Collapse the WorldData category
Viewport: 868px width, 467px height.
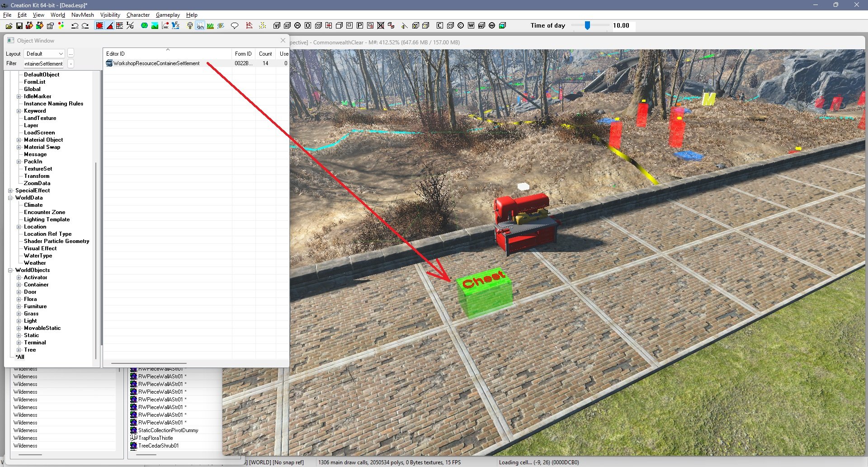(10, 198)
